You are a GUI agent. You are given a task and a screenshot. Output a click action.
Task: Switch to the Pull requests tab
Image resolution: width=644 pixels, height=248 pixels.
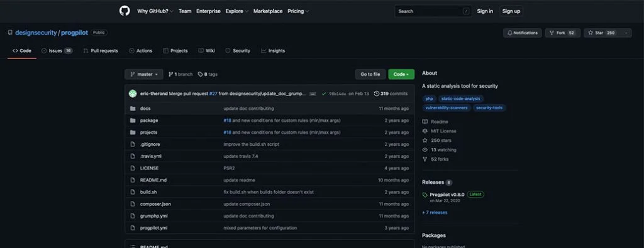click(x=101, y=51)
